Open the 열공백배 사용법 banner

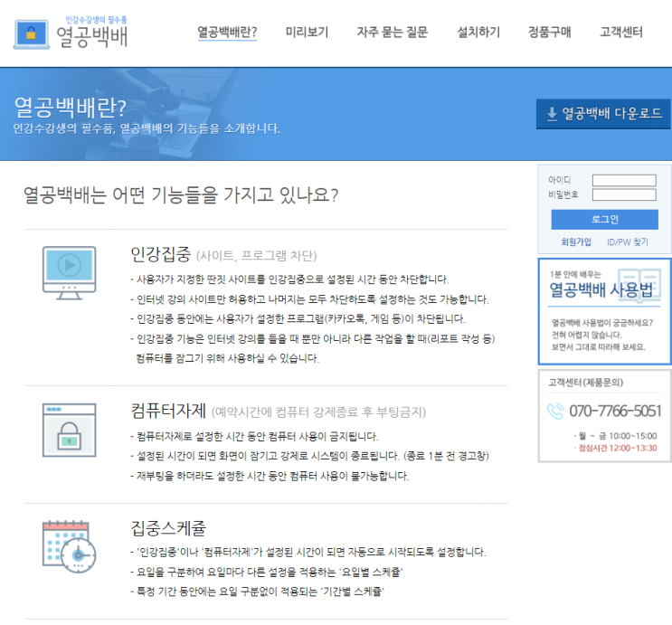point(604,312)
